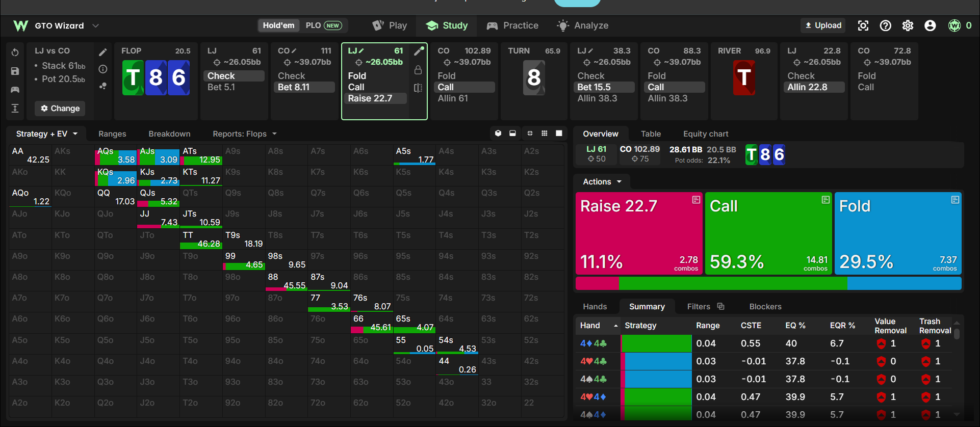Click the save floppy-disk icon
Screen dimensions: 980x427
tap(15, 71)
